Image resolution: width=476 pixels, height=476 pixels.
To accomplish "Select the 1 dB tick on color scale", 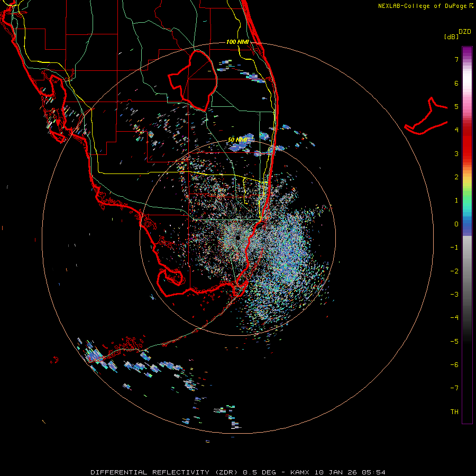I will pyautogui.click(x=456, y=200).
